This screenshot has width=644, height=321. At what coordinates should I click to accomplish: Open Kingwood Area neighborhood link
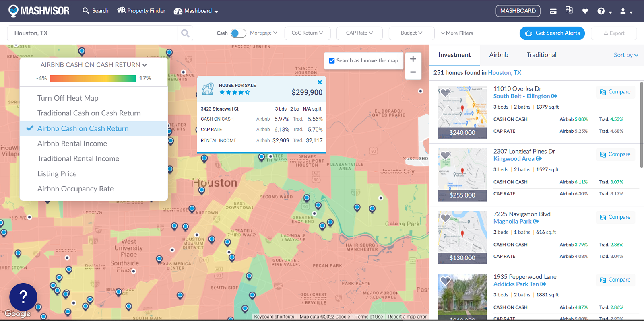[518, 159]
